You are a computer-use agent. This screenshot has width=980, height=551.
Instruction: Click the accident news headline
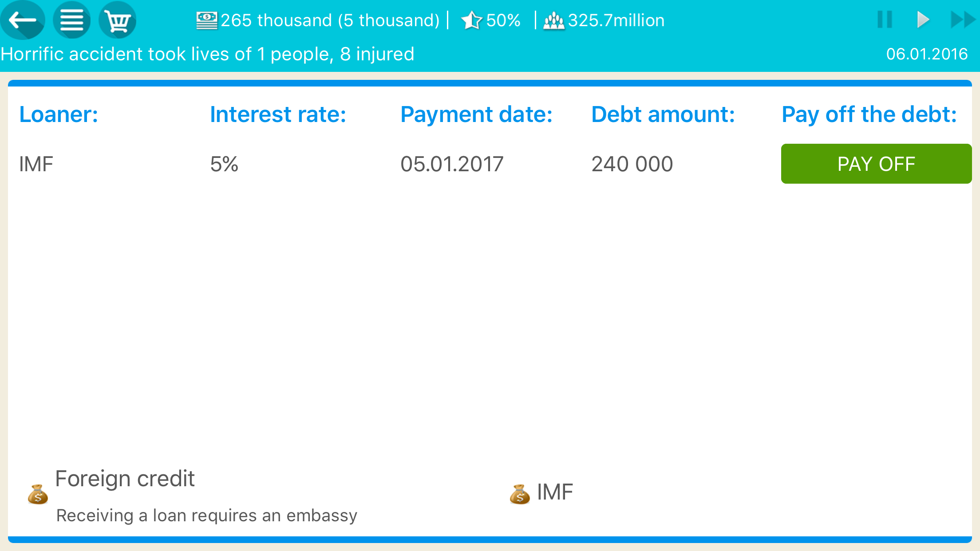point(207,54)
